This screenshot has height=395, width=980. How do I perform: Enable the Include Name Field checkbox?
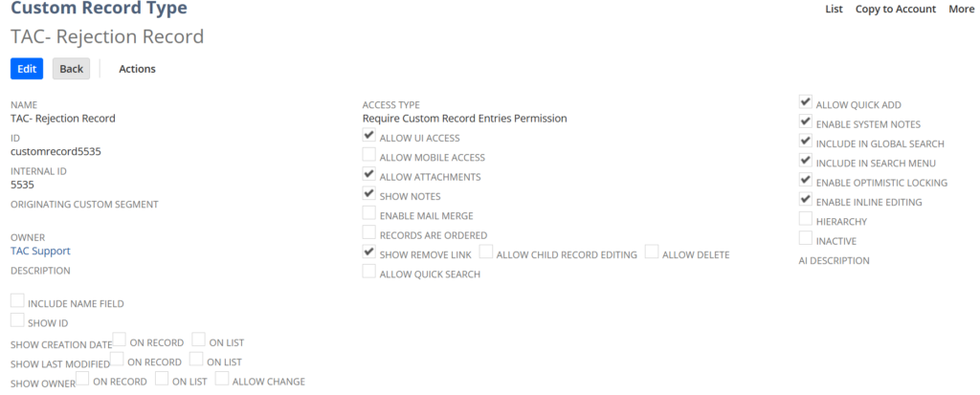(17, 300)
